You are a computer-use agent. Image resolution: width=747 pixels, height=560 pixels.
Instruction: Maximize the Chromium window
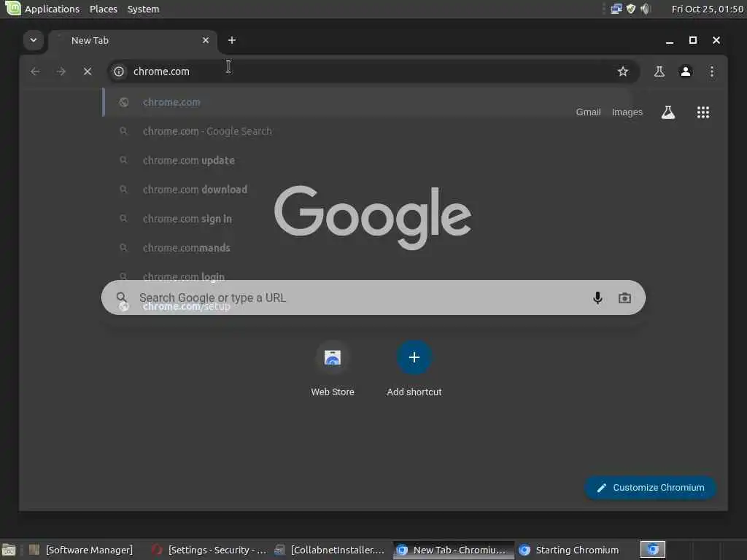693,41
